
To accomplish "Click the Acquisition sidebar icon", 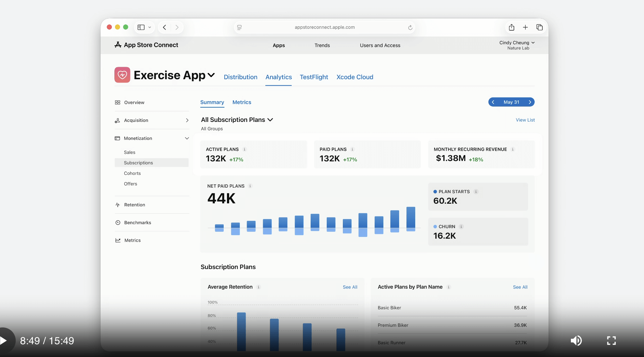I will tap(117, 120).
